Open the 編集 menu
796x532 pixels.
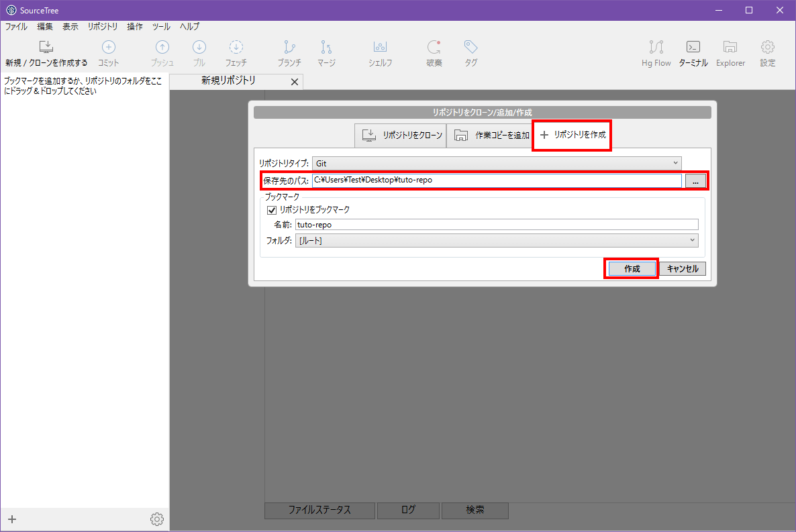[x=45, y=26]
